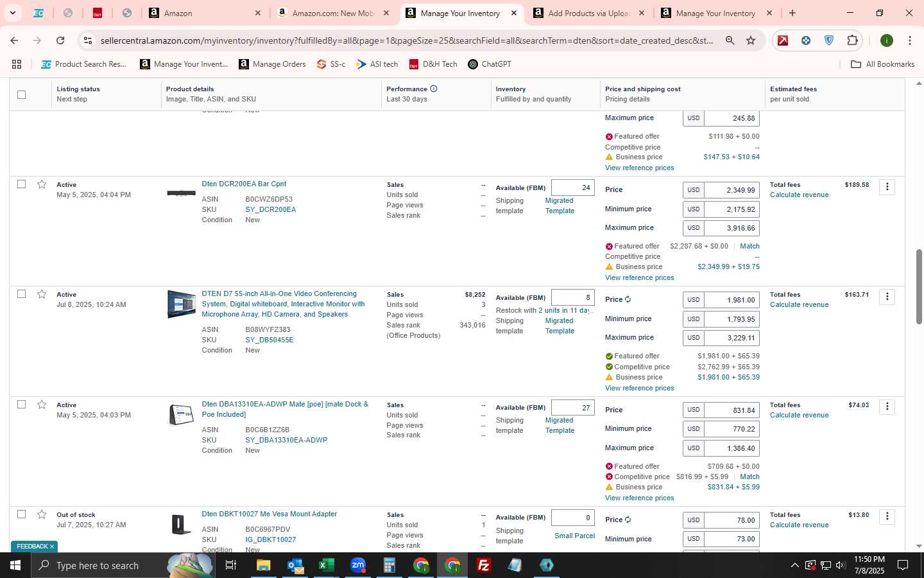Screen dimensions: 924x578
Task: Edit the quantity field showing 8
Action: 573,297
